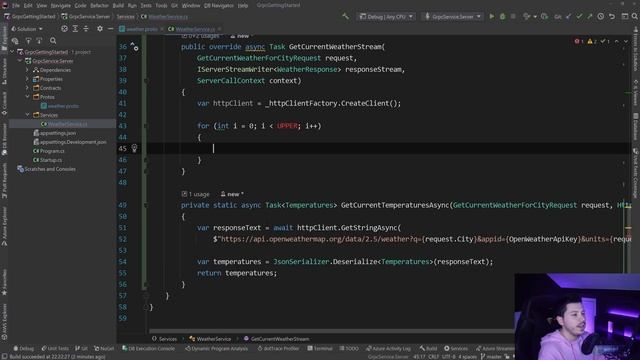Open the Refactor menu
Screen dimensions: 640x360
(99, 6)
